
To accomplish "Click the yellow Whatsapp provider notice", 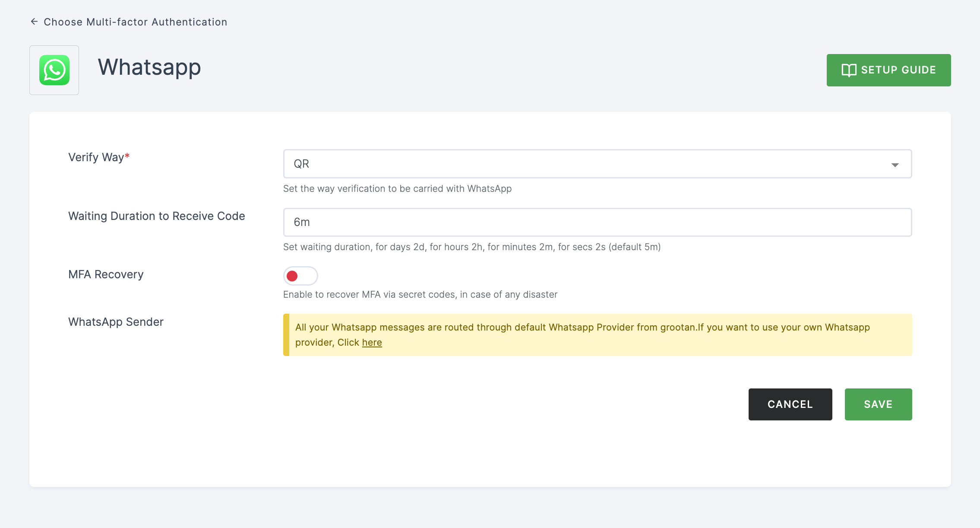I will (597, 335).
